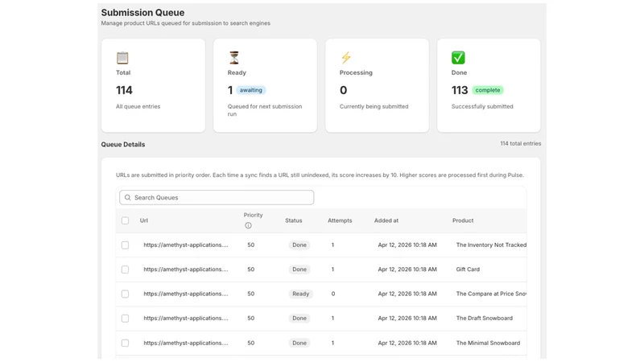644x362 pixels.
Task: Click the Gift Card product name
Action: pyautogui.click(x=468, y=269)
